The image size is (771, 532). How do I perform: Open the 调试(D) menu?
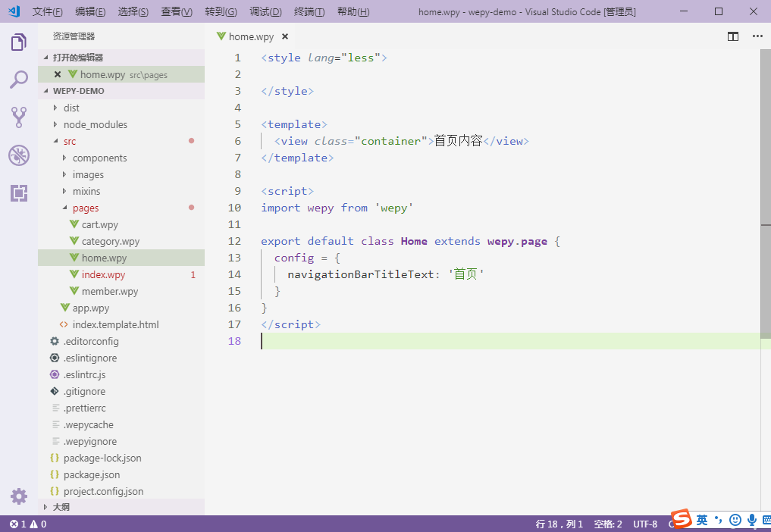265,12
